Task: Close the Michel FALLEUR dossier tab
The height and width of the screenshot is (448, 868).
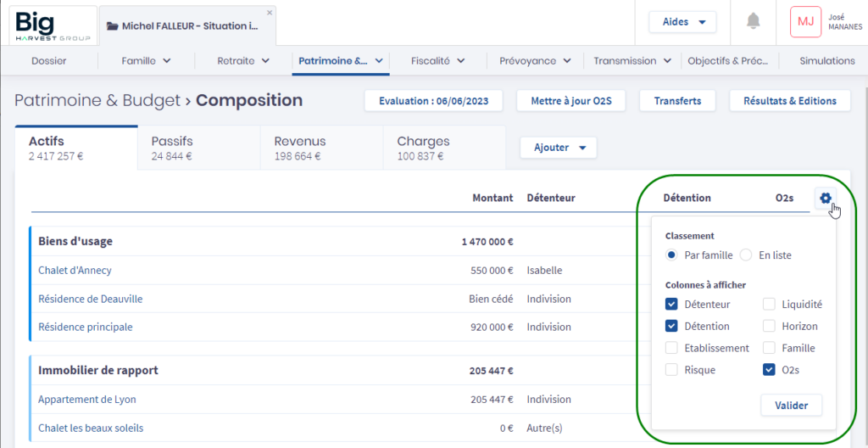Action: pyautogui.click(x=270, y=13)
